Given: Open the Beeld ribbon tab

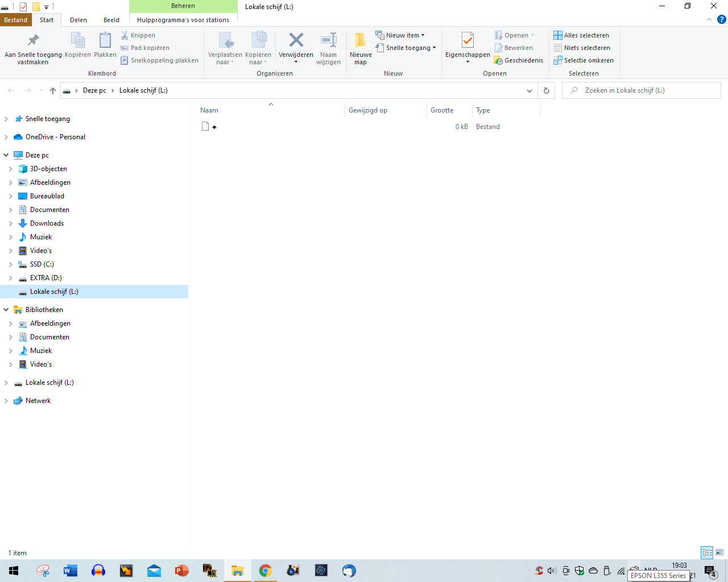Looking at the screenshot, I should (111, 20).
